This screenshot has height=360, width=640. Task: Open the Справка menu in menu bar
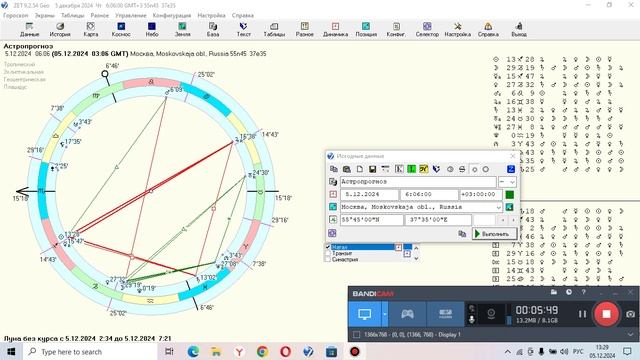pyautogui.click(x=242, y=15)
